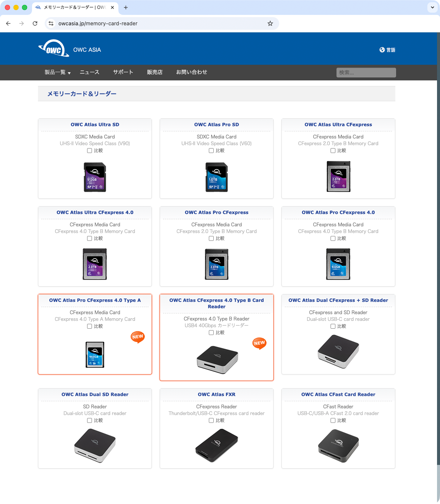Open the OWC Atlas Dual CFexpress + SD Reader link
The image size is (440, 504).
338,300
